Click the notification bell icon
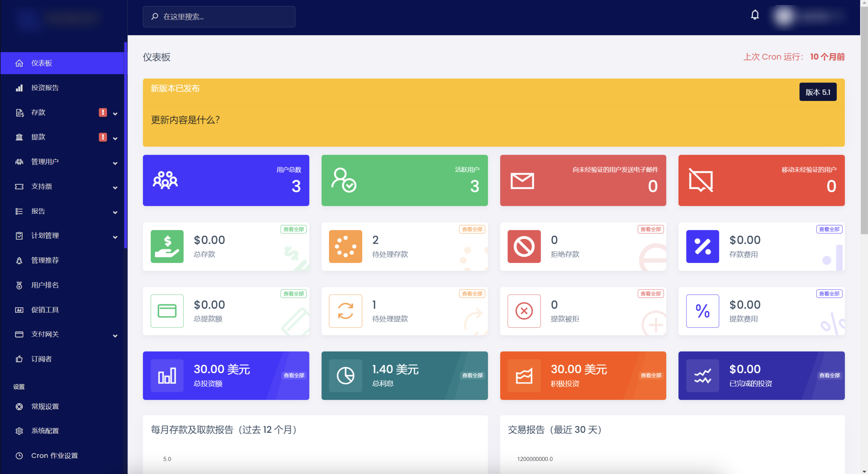This screenshot has width=868, height=474. 755,15
